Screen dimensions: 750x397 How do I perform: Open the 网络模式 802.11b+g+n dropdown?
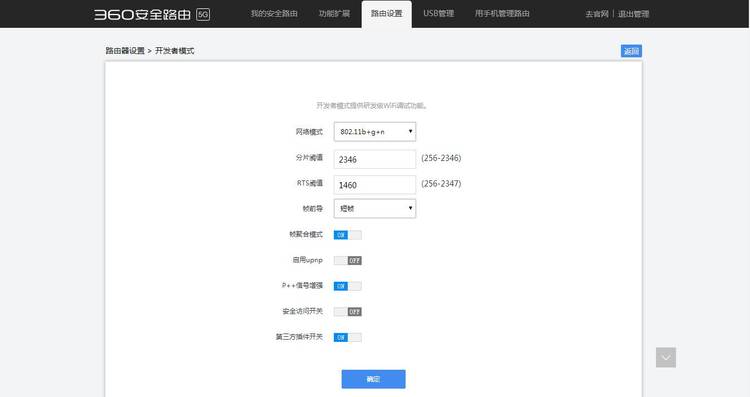click(375, 132)
